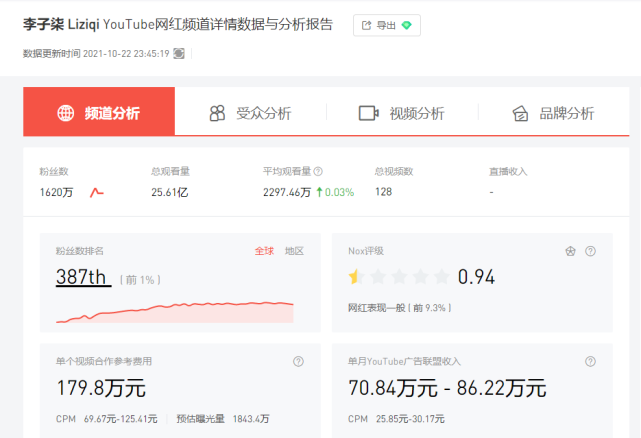Click the 128 total videos value

coord(383,192)
